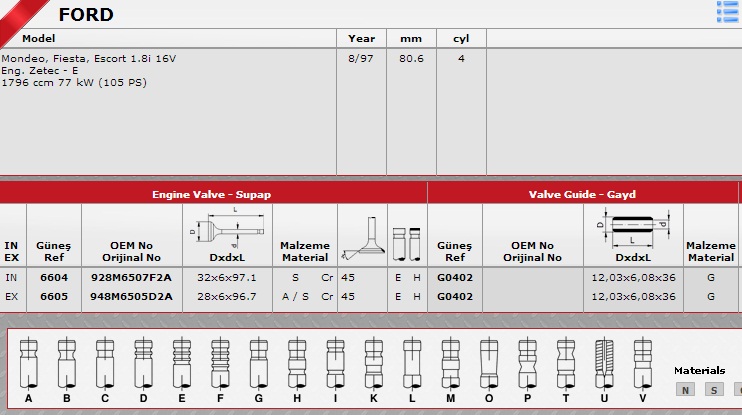The height and width of the screenshot is (415, 742).
Task: Click the stem end type icons header
Action: [407, 244]
